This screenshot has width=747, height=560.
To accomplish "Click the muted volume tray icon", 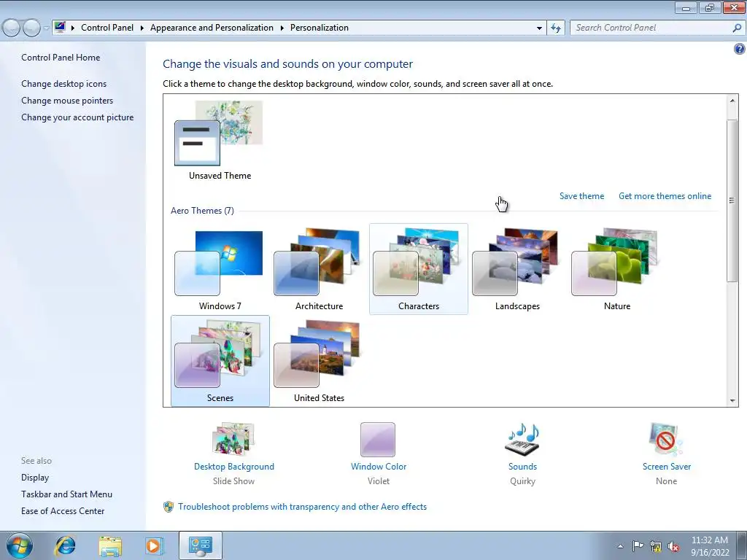I will [x=673, y=547].
